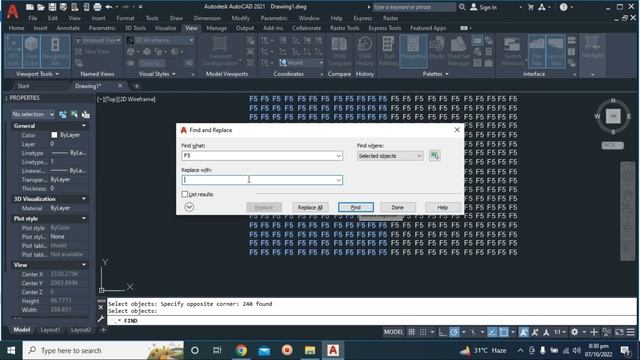Viewport: 640px width, 360px height.
Task: Click the command line customize wrench icon
Action: click(101, 319)
